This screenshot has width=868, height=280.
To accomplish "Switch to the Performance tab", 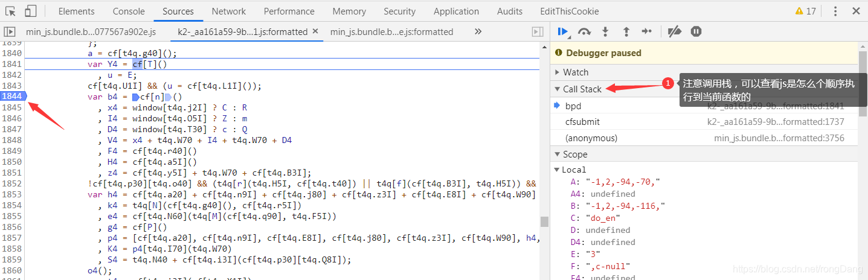I will (289, 11).
